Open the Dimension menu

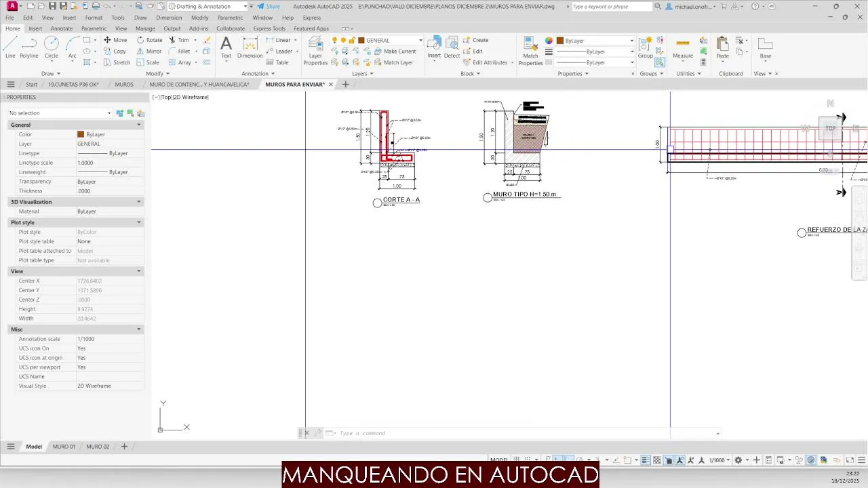[x=169, y=18]
